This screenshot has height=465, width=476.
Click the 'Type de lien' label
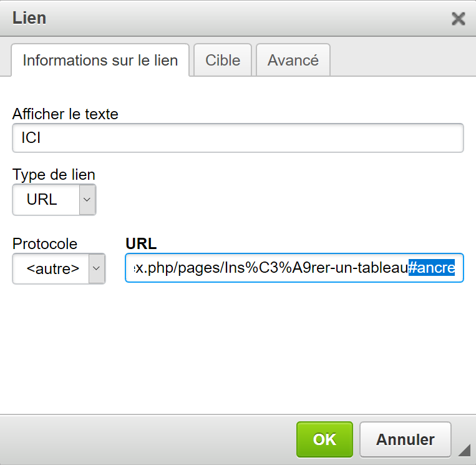pos(54,175)
